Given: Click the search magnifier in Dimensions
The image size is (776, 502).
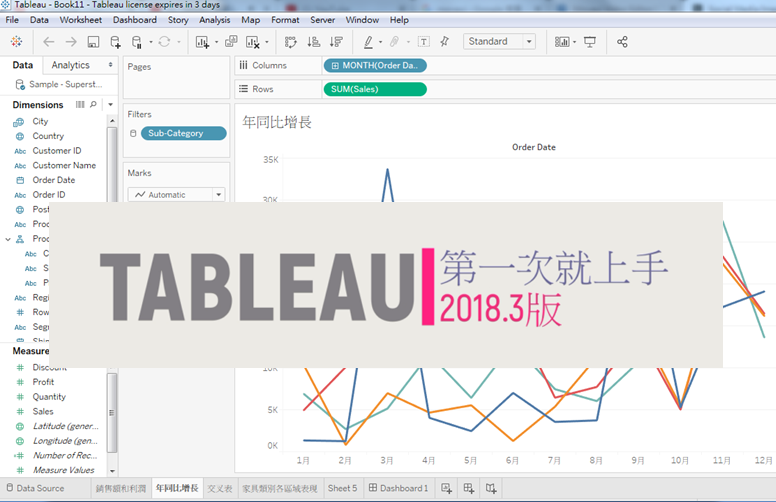Looking at the screenshot, I should [93, 104].
